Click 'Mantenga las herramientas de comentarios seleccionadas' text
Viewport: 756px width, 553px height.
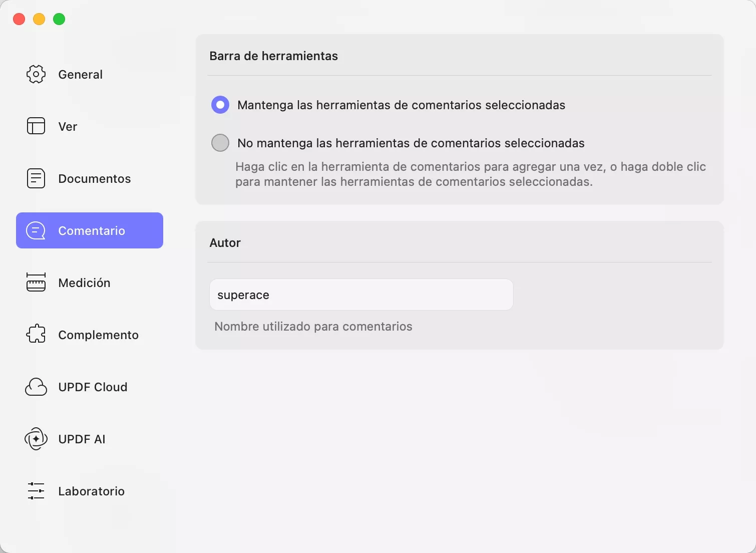402,105
